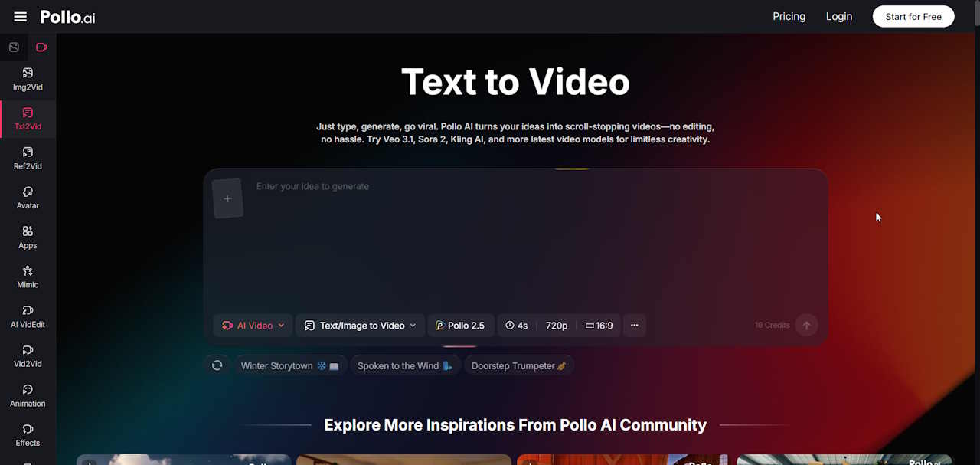Open the 16:9 aspect ratio setting
The image size is (980, 465).
click(599, 326)
